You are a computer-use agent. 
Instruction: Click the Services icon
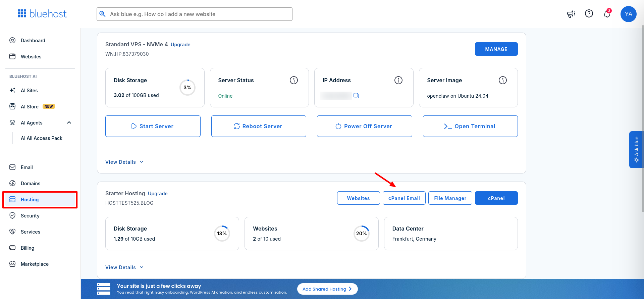coord(12,232)
